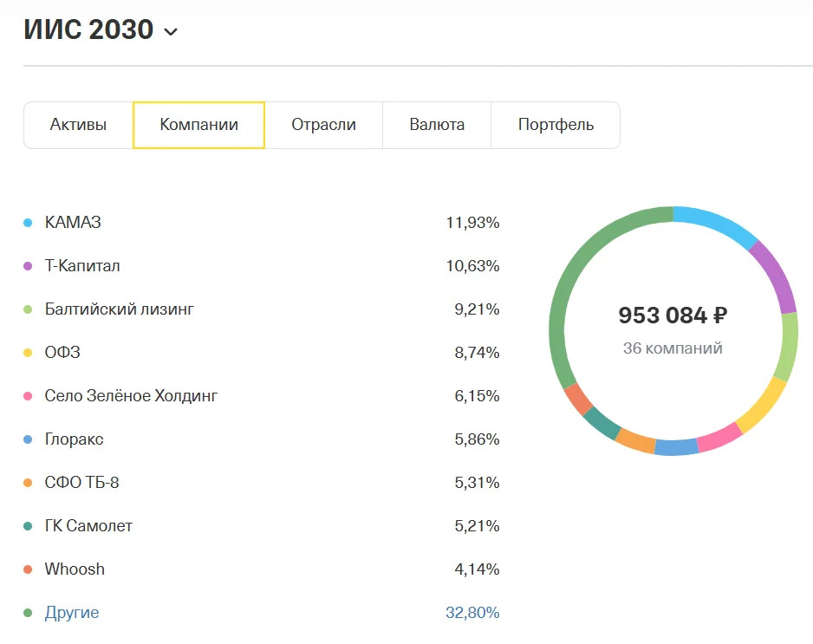
Task: Select the КАМАЗ company row label
Action: tap(73, 223)
